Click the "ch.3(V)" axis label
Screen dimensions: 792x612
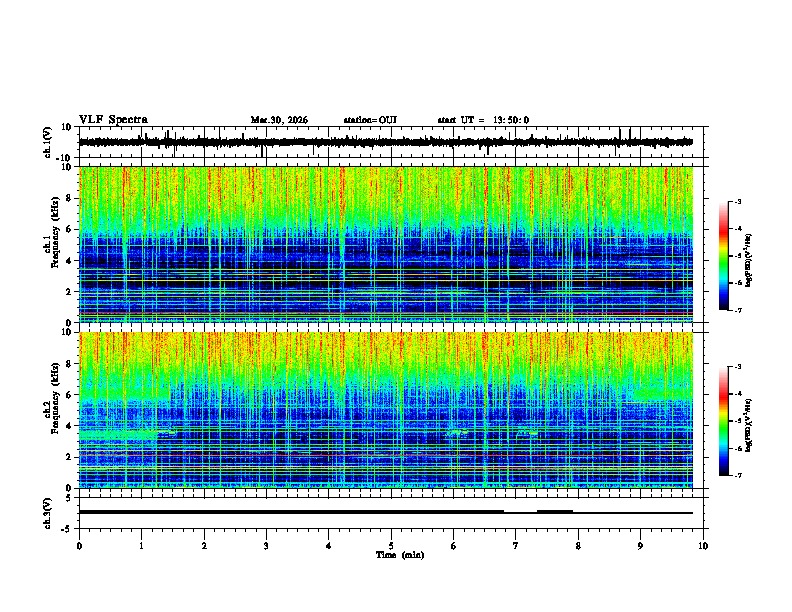(48, 513)
